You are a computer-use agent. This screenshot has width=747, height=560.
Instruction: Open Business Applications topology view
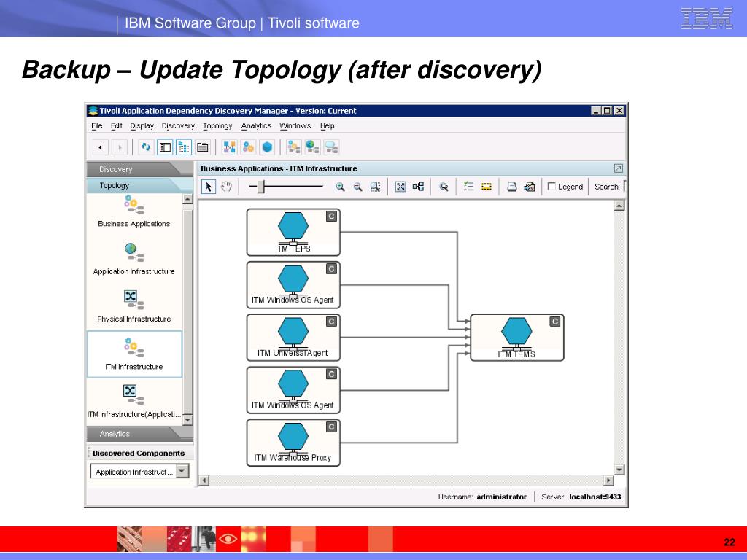coord(134,211)
